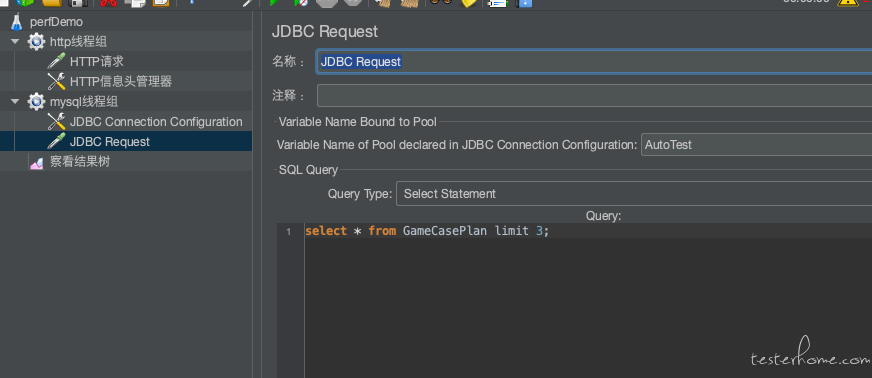Click the mysql线程组 gear icon
The image size is (872, 378).
[x=36, y=102]
